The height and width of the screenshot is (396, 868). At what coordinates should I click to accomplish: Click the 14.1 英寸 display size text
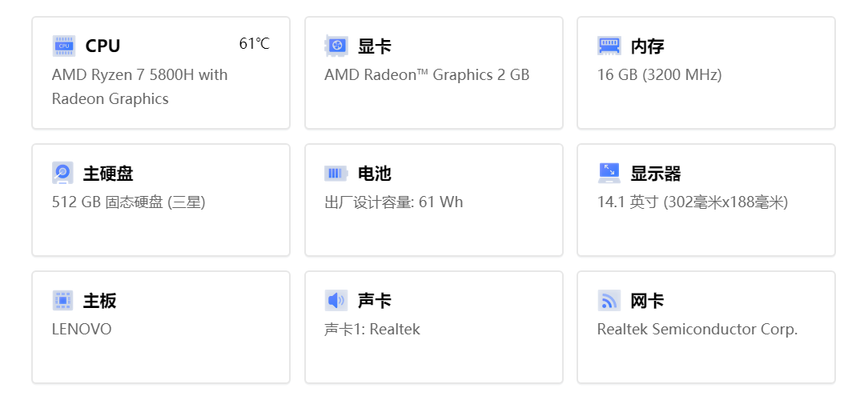coord(693,202)
